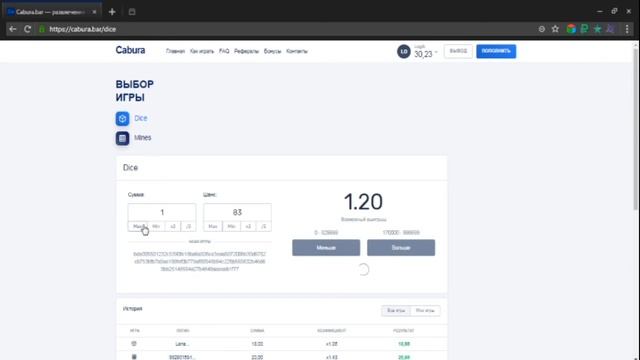
Task: Click the icon button right of new tab plus
Action: coord(132,12)
